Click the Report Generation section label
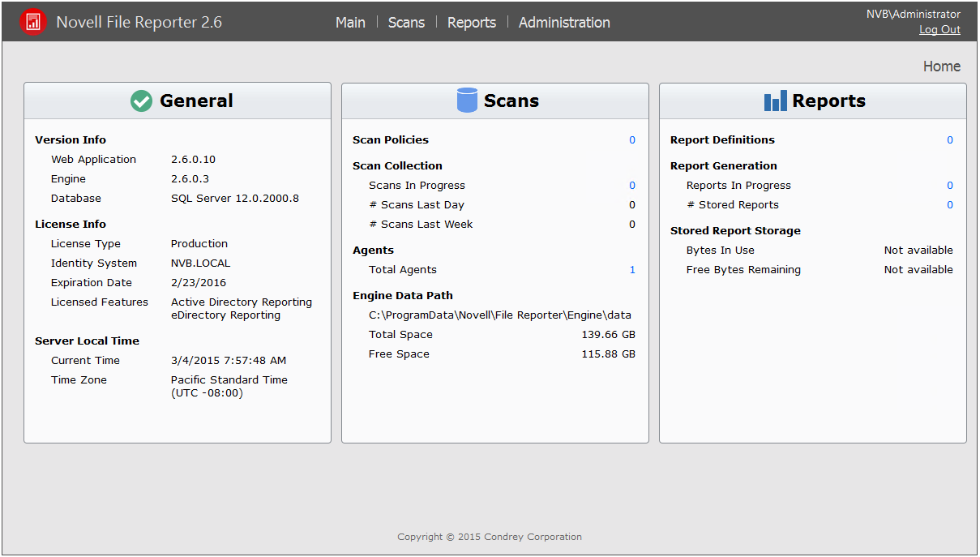The image size is (980, 557). (724, 166)
